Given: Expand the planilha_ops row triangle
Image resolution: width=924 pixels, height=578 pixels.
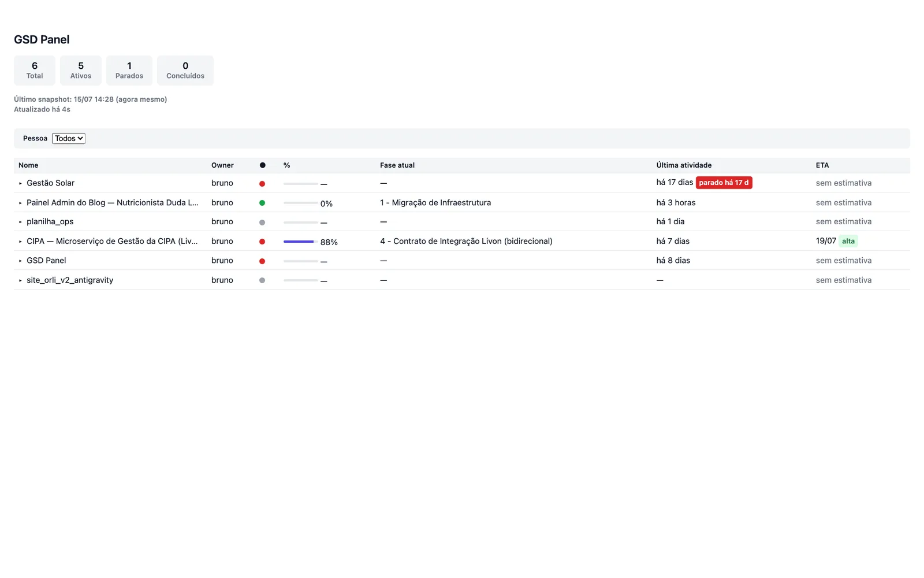Looking at the screenshot, I should (x=20, y=222).
